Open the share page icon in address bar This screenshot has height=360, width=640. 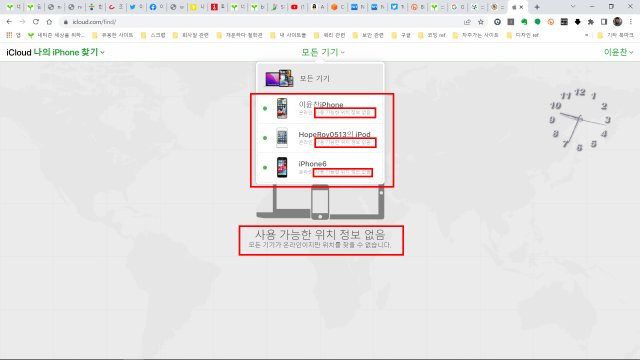pos(467,22)
